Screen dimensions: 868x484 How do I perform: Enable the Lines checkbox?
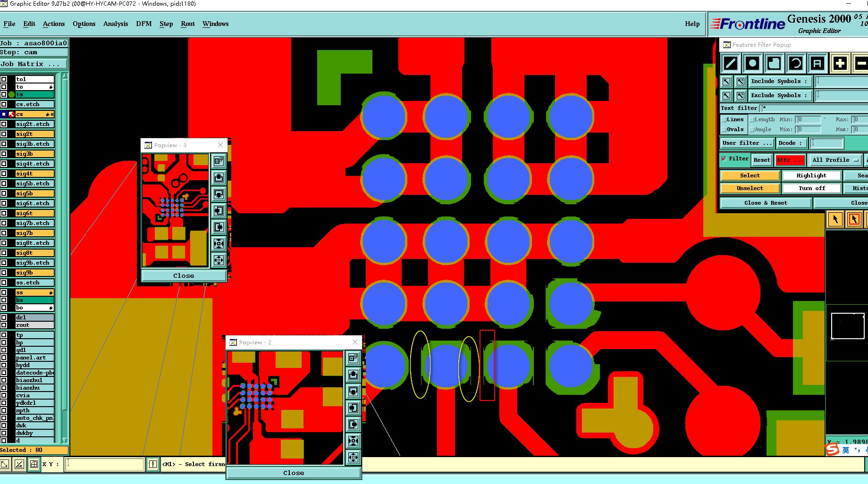(x=724, y=120)
